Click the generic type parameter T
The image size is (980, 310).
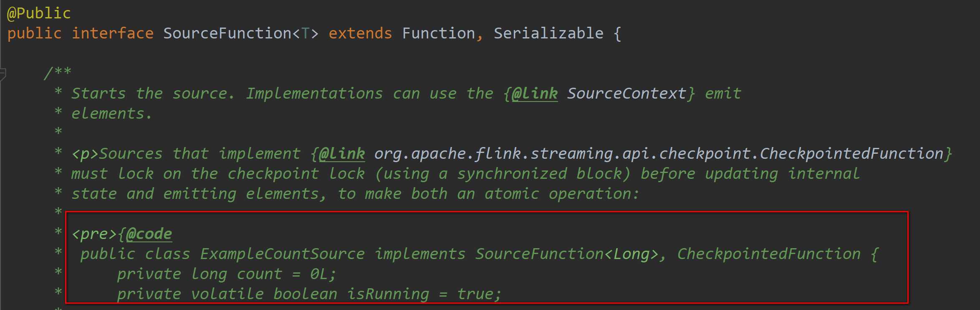[x=306, y=33]
